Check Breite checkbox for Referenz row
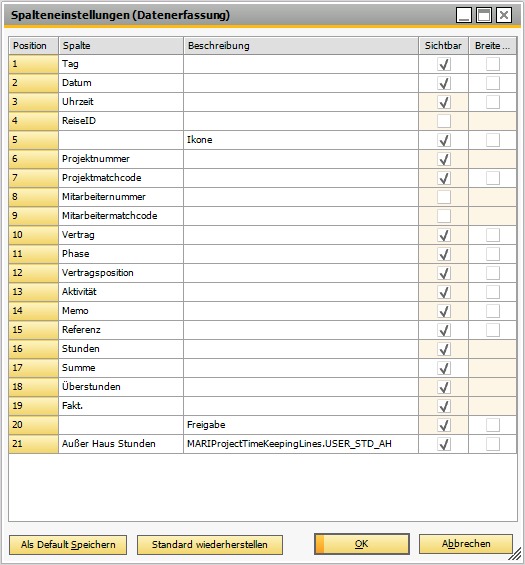This screenshot has width=525, height=565. [493, 330]
